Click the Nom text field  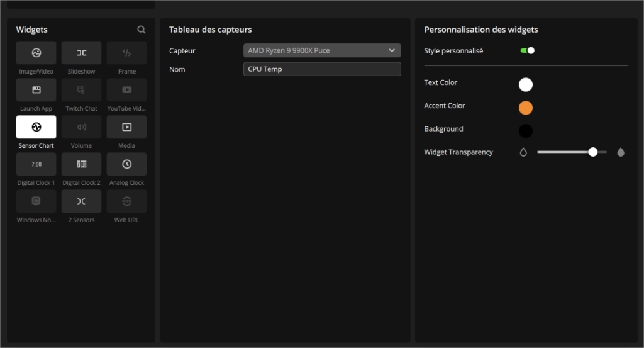click(x=321, y=69)
